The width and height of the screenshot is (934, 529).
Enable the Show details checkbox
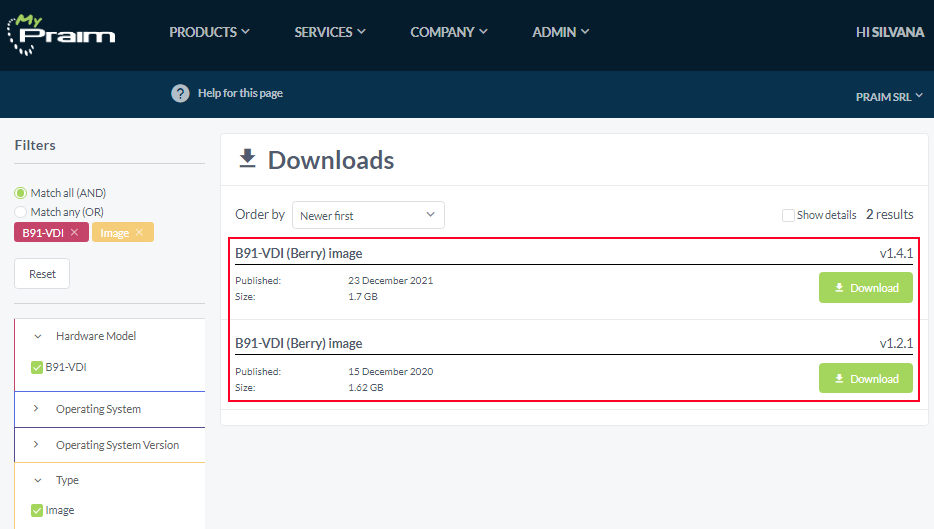[x=788, y=215]
